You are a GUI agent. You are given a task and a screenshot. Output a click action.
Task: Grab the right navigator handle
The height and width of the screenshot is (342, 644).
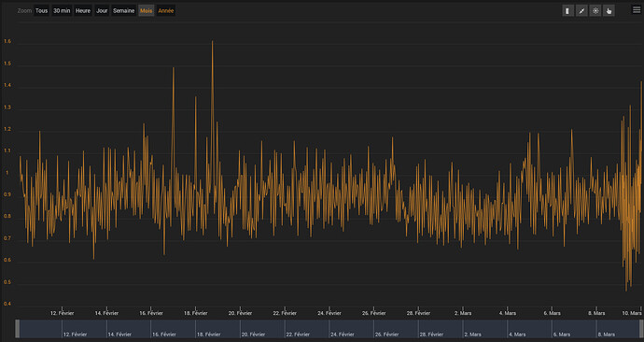641,329
